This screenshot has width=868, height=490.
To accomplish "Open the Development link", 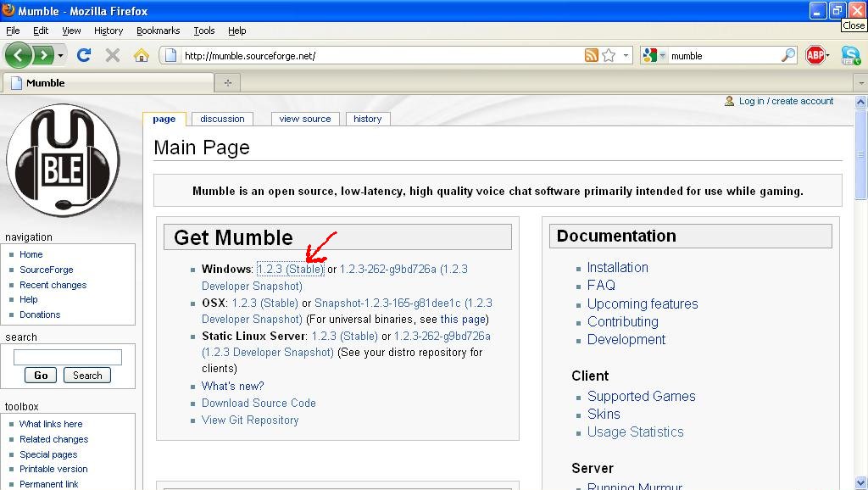I will point(626,339).
